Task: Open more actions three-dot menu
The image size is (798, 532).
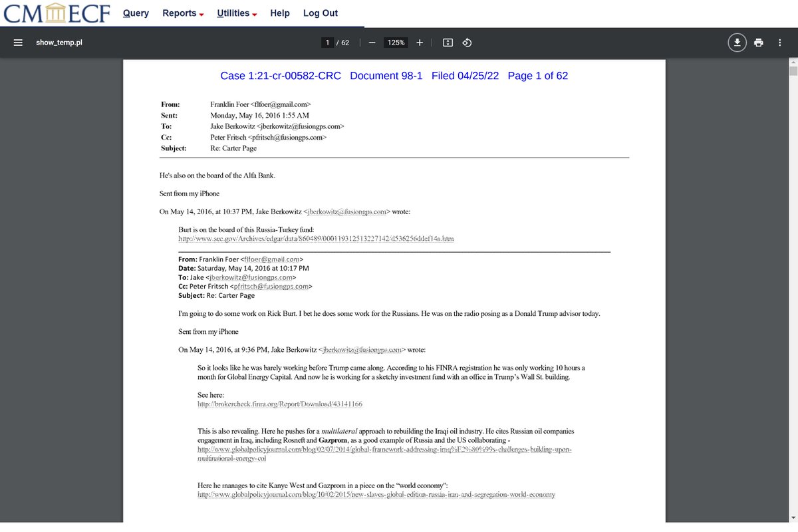Action: [780, 43]
